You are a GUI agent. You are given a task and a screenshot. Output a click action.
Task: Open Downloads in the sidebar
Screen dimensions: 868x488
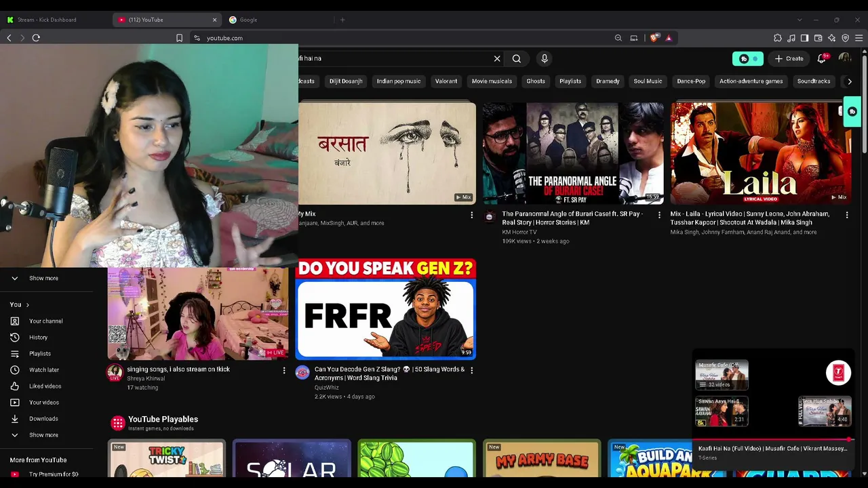tap(43, 419)
